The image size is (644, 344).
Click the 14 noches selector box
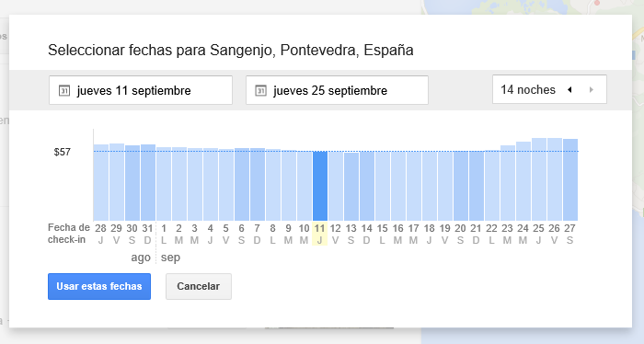click(x=549, y=89)
